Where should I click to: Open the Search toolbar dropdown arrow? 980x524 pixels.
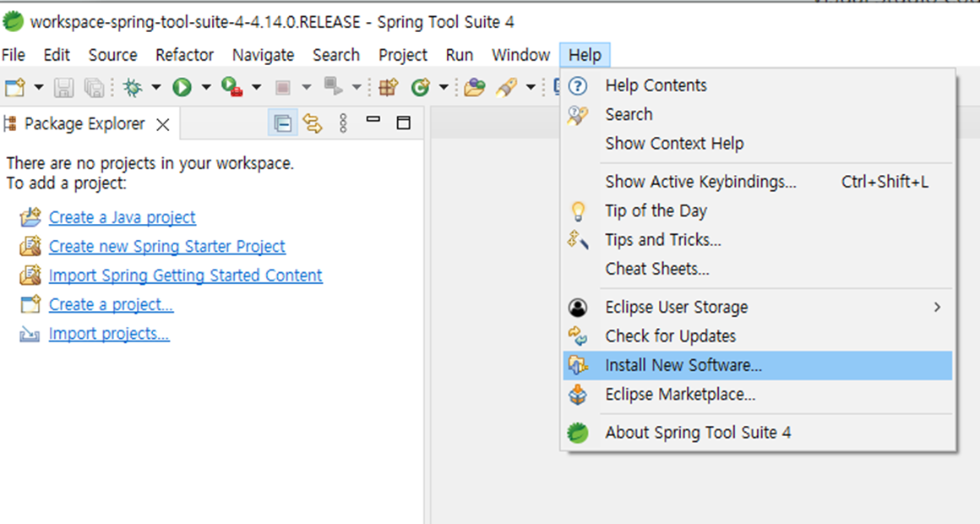[x=531, y=87]
